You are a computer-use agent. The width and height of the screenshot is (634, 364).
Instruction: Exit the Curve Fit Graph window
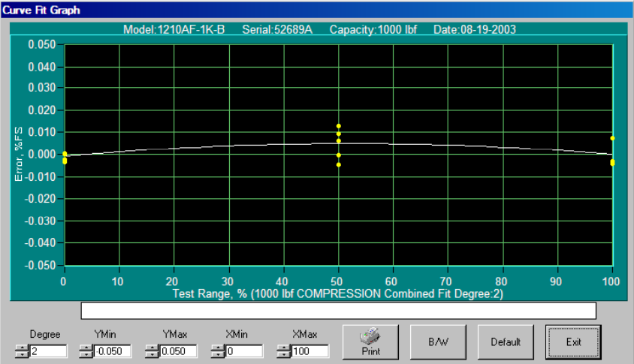click(x=573, y=342)
